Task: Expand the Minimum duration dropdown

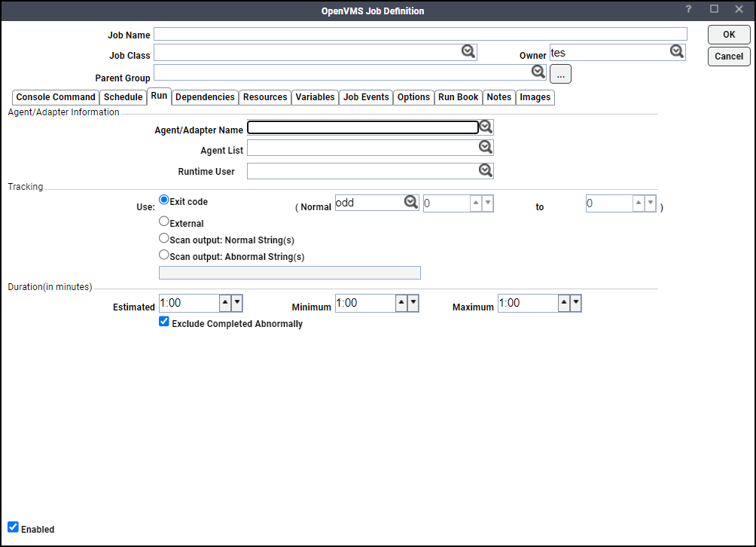Action: 413,303
